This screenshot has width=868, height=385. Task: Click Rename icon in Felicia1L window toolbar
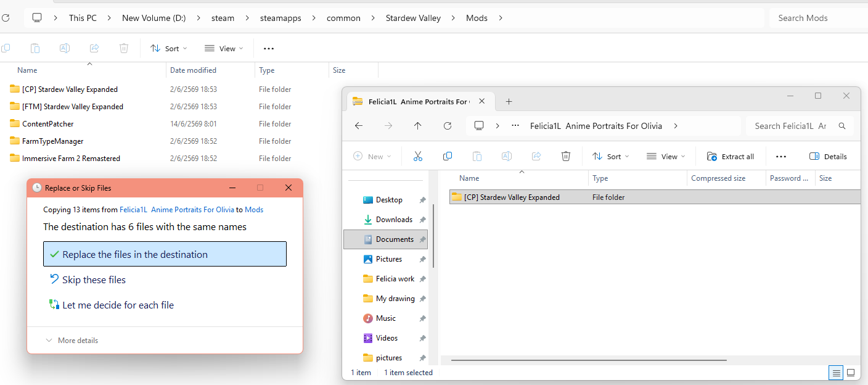507,157
